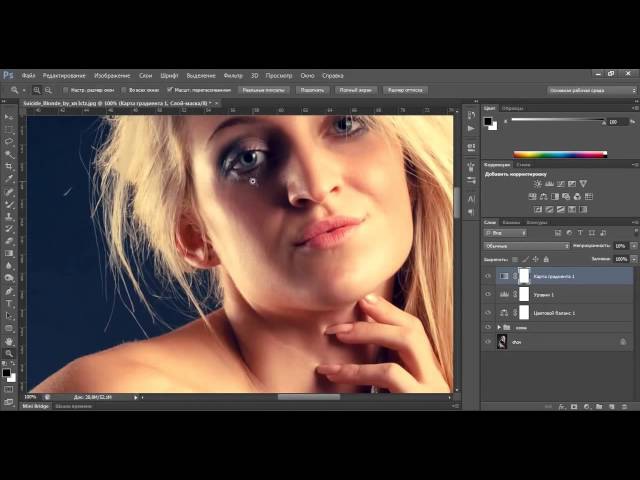Open the blend mode dropdown Обычные

coord(527,246)
